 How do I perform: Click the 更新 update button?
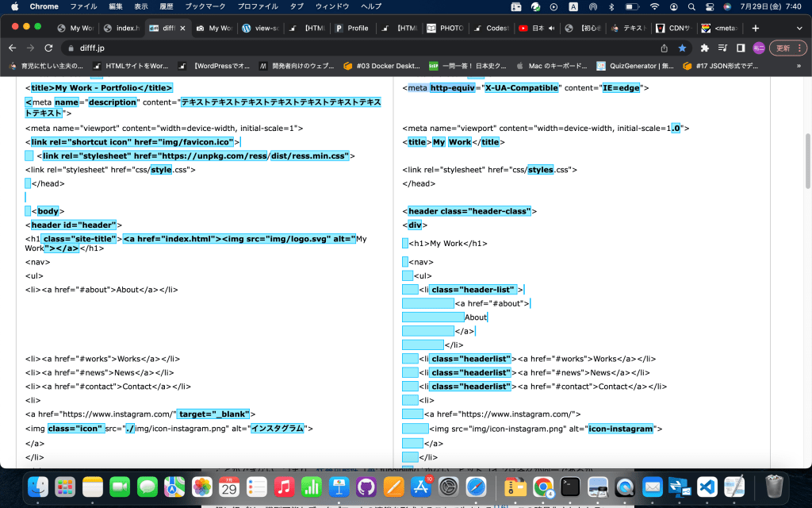[x=782, y=48]
